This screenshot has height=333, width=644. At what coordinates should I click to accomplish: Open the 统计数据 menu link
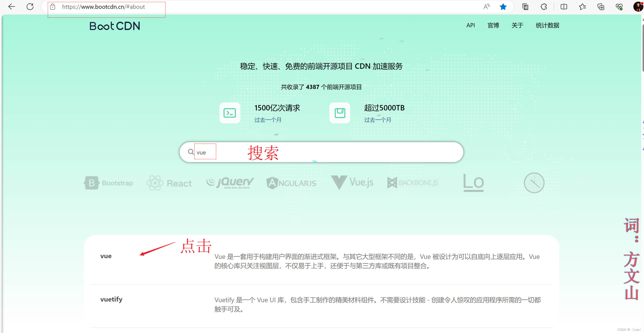[x=547, y=25]
